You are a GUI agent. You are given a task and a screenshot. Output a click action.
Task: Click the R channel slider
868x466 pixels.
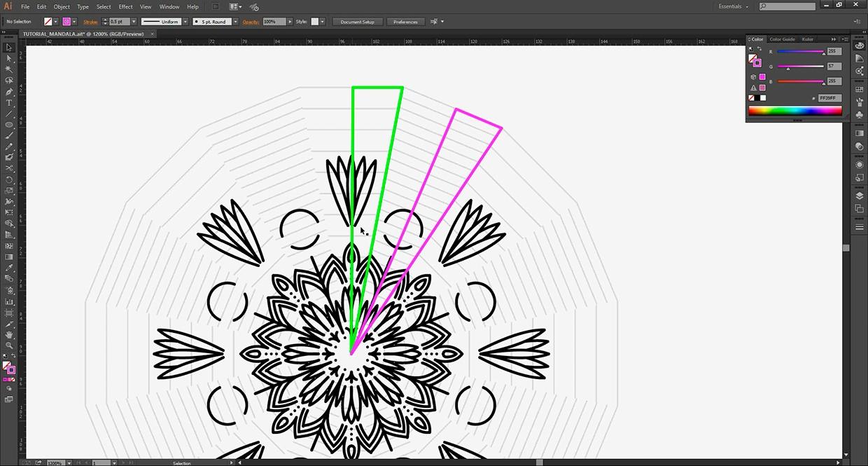[x=801, y=52]
